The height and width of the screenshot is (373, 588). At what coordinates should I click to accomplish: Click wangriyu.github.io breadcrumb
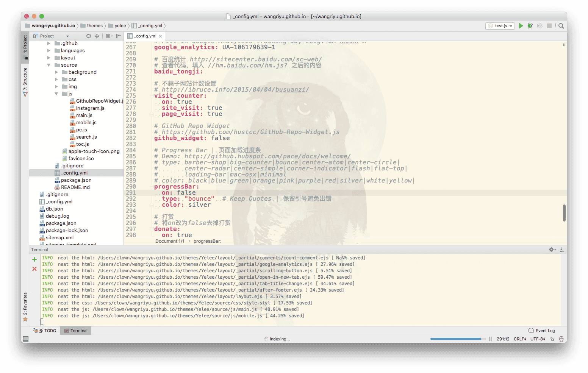(50, 26)
